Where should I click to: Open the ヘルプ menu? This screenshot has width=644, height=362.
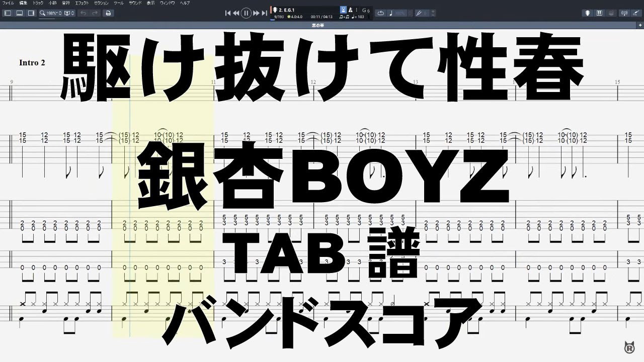click(185, 3)
